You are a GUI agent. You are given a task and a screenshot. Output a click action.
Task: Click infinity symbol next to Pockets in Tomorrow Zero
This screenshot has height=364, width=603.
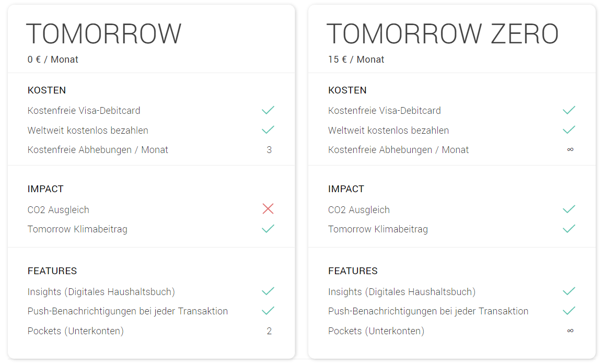(x=570, y=331)
